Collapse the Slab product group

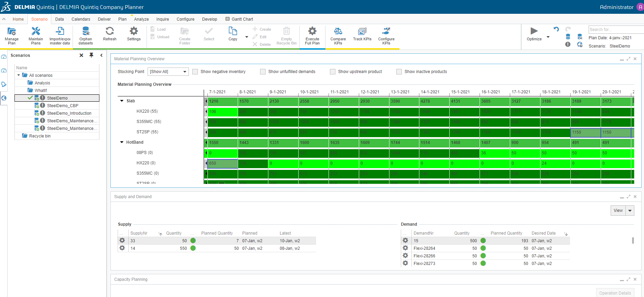pos(122,101)
